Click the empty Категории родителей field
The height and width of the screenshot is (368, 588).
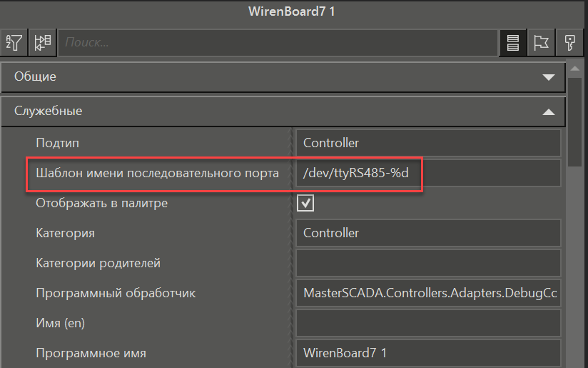(428, 263)
